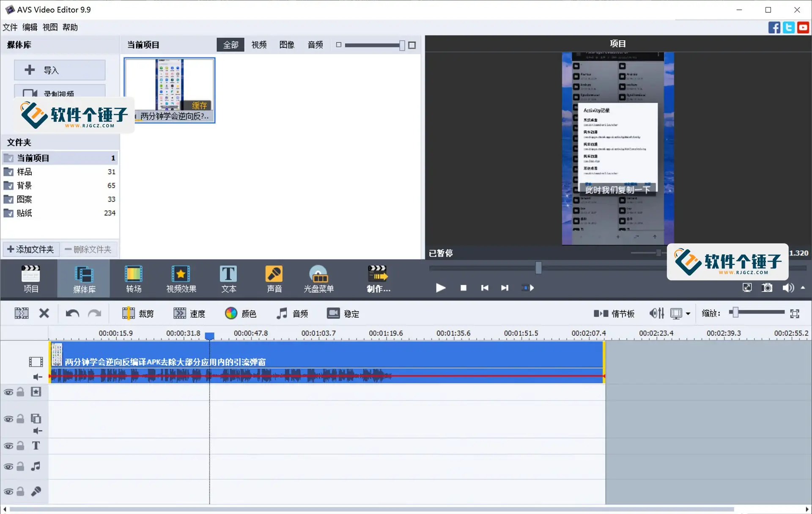Lock the audio music track
This screenshot has width=812, height=514.
pos(20,466)
